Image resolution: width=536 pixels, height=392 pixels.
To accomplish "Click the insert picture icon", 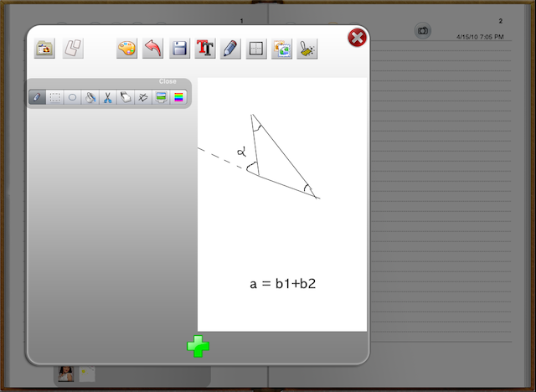I will (x=281, y=49).
